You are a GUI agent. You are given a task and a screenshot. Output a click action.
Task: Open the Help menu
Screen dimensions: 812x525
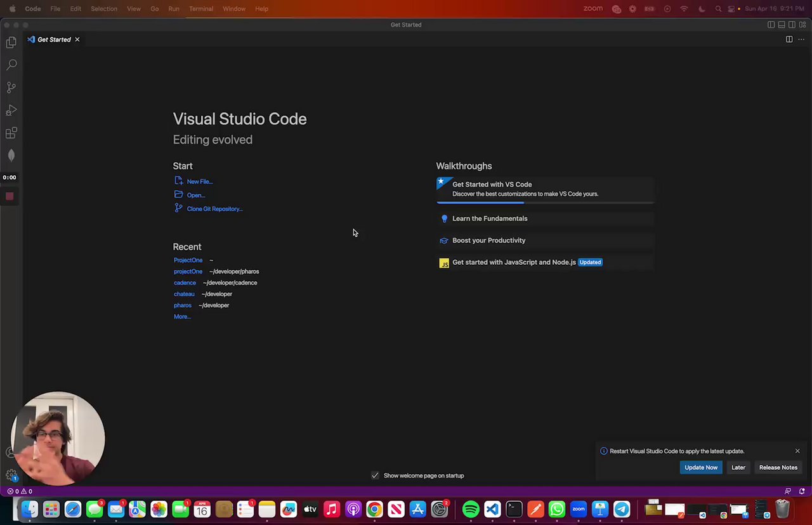coord(261,9)
